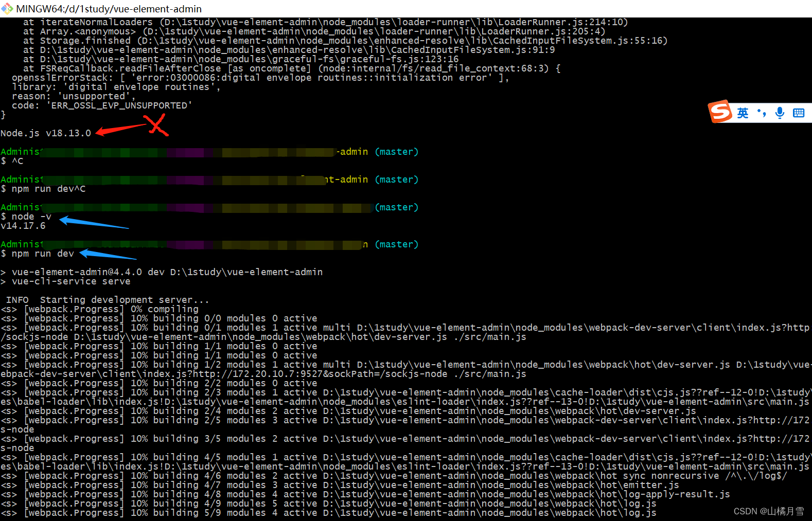Click the 'at FSReqCallback.readFileAfterClose' stack line
The width and height of the screenshot is (812, 521).
[292, 68]
